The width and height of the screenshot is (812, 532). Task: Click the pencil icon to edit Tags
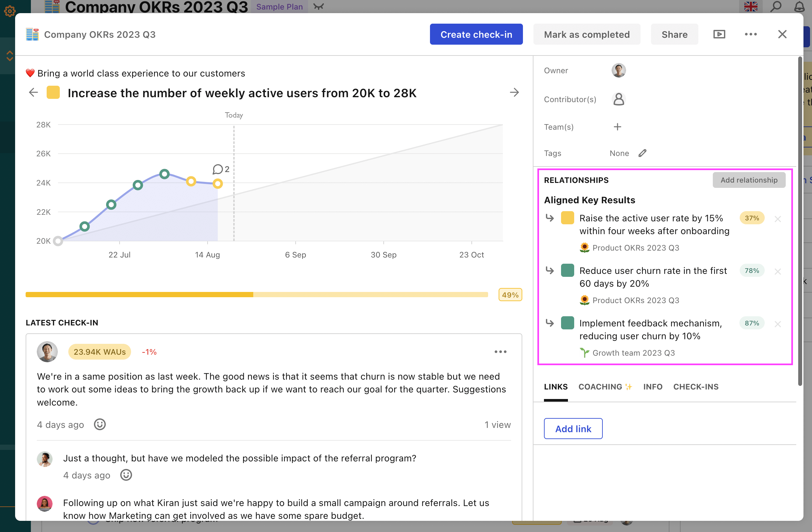[643, 153]
